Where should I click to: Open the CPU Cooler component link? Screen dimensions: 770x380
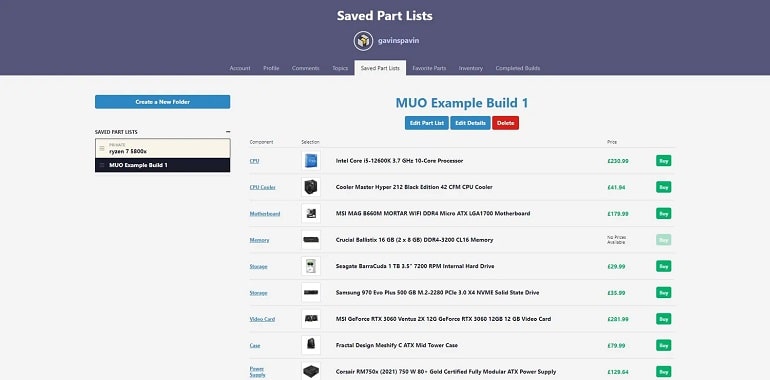263,187
